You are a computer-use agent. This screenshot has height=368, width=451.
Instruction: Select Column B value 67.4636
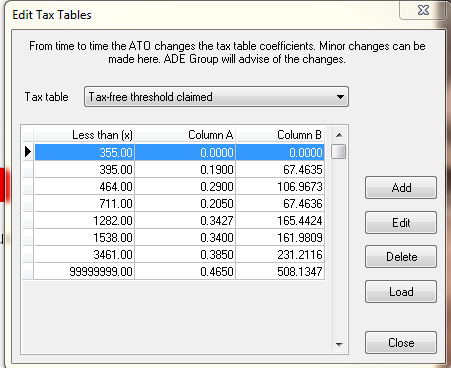(280, 203)
